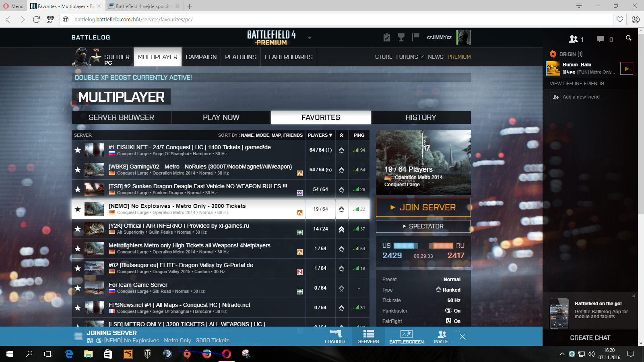Click expansion badge in the #02 [Blutsauger.eu] row
Screen dimensions: 644x362
pos(300,272)
